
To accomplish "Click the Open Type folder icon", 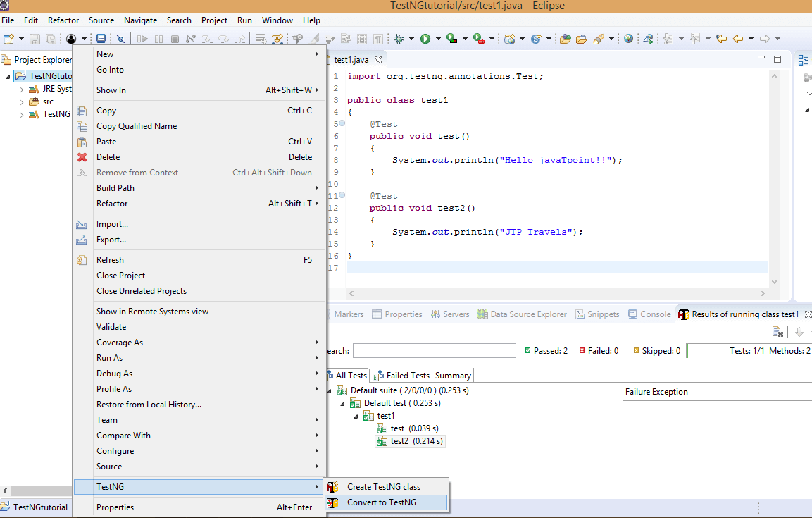I will point(565,39).
